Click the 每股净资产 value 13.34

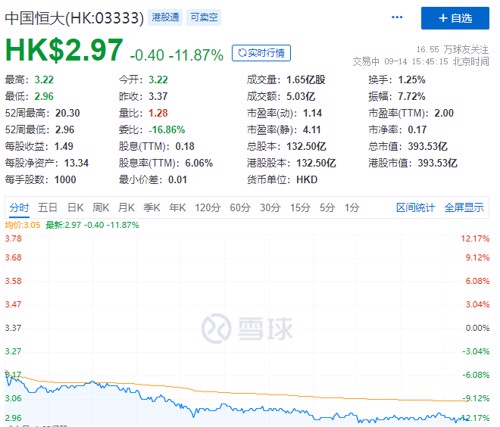tap(76, 163)
